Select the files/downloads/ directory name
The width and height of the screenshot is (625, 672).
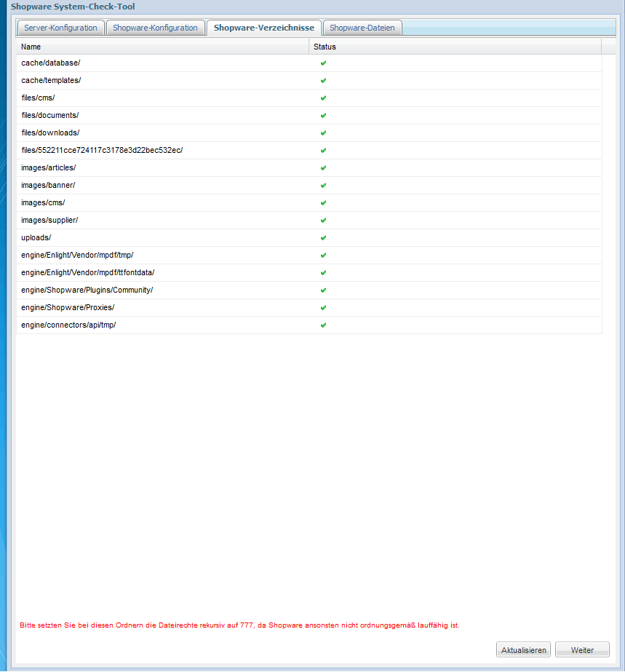click(50, 133)
